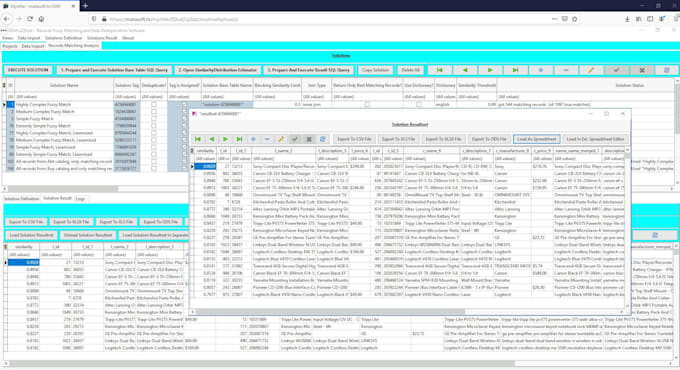Click the resultset window horizontal scrollbar
Screen dimensions: 680x370
(x=330, y=312)
